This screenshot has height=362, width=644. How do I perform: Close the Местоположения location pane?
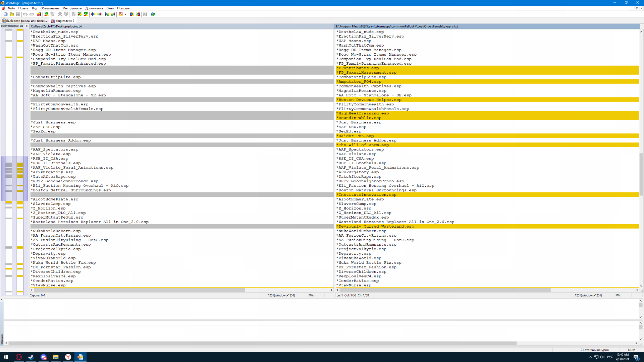click(x=26, y=26)
